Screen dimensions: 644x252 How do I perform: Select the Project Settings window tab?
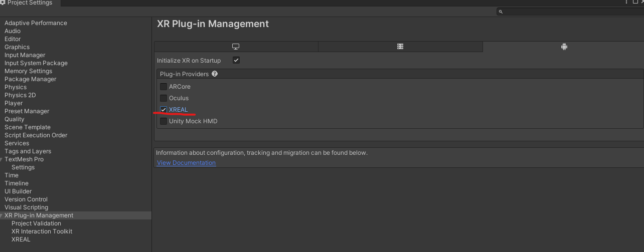click(29, 3)
